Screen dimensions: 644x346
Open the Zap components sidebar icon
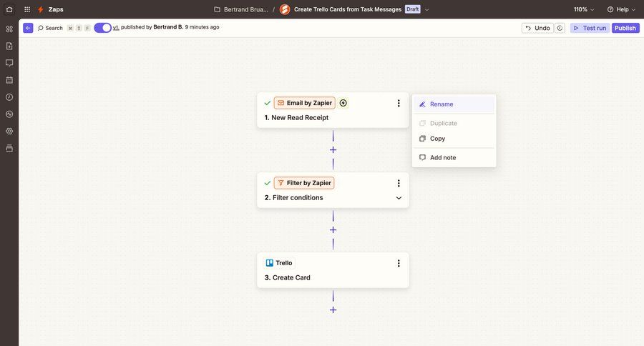click(9, 29)
